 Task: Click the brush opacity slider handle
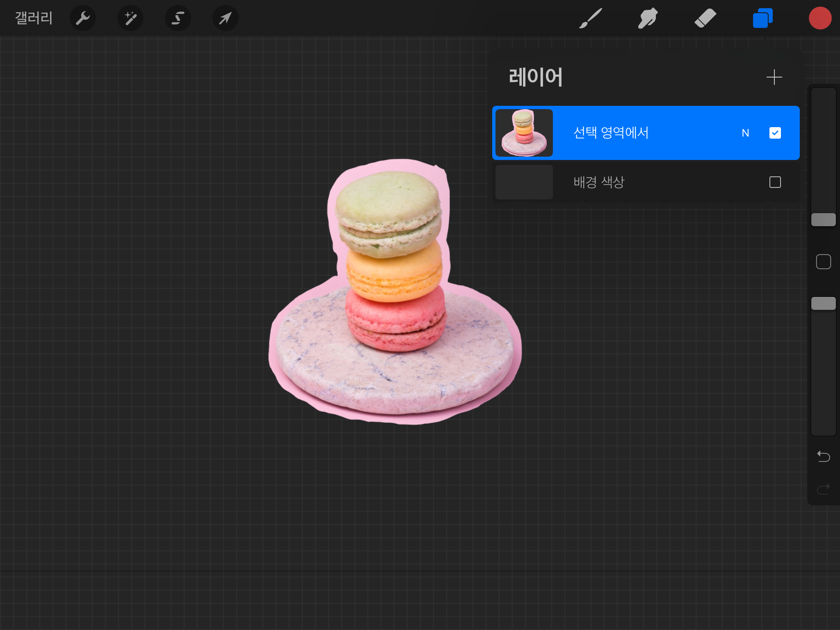pyautogui.click(x=823, y=304)
